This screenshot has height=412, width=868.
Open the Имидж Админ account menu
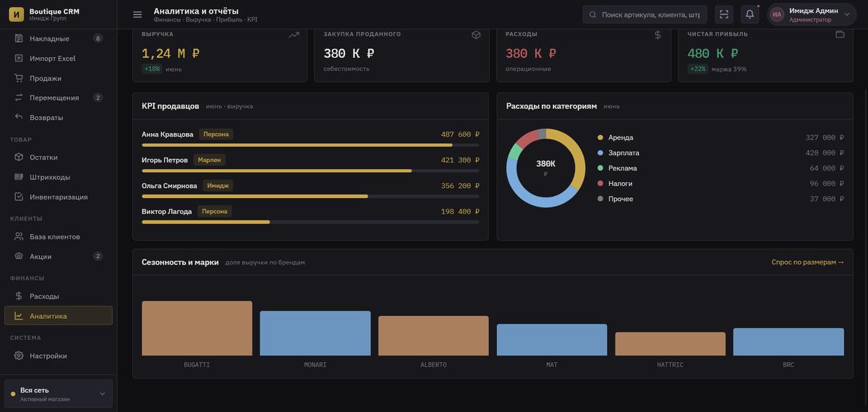pyautogui.click(x=812, y=14)
